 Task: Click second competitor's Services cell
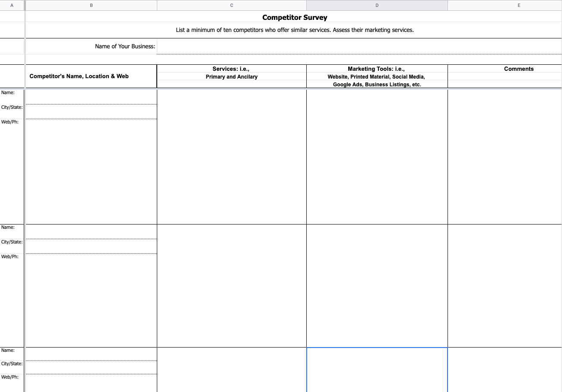coord(232,286)
